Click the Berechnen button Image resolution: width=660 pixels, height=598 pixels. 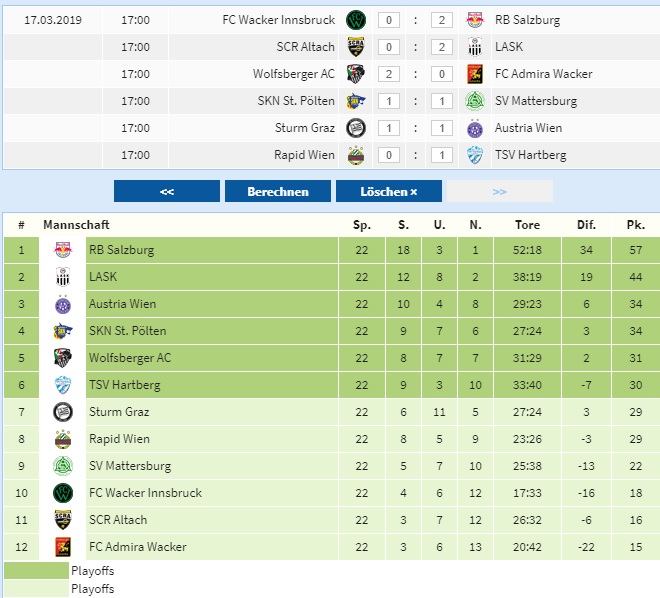click(x=278, y=191)
